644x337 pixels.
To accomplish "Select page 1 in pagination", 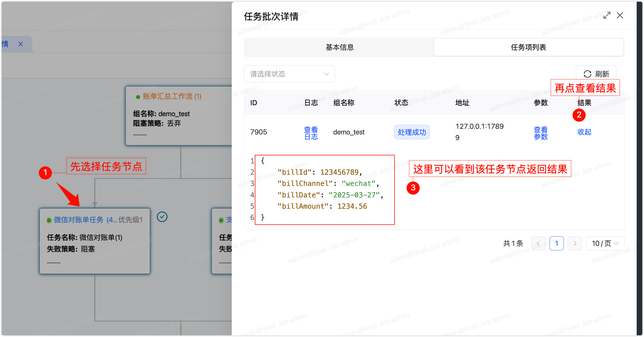I will (x=556, y=243).
